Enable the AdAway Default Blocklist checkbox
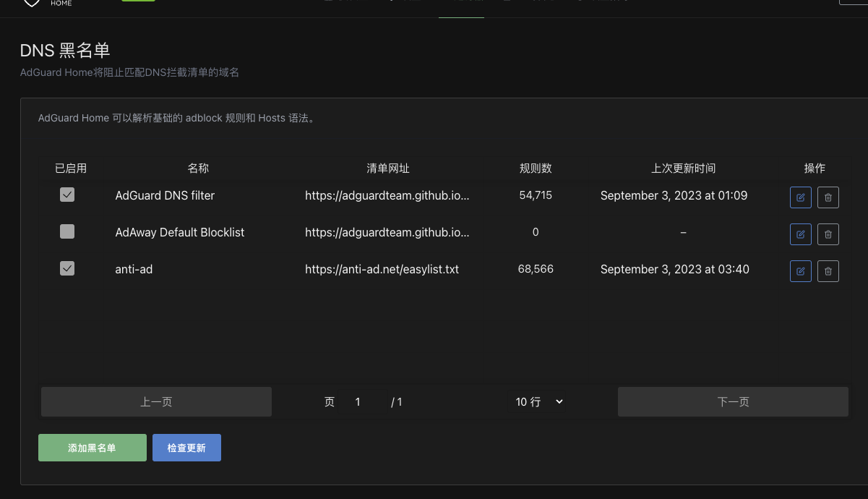868x499 pixels. tap(67, 231)
